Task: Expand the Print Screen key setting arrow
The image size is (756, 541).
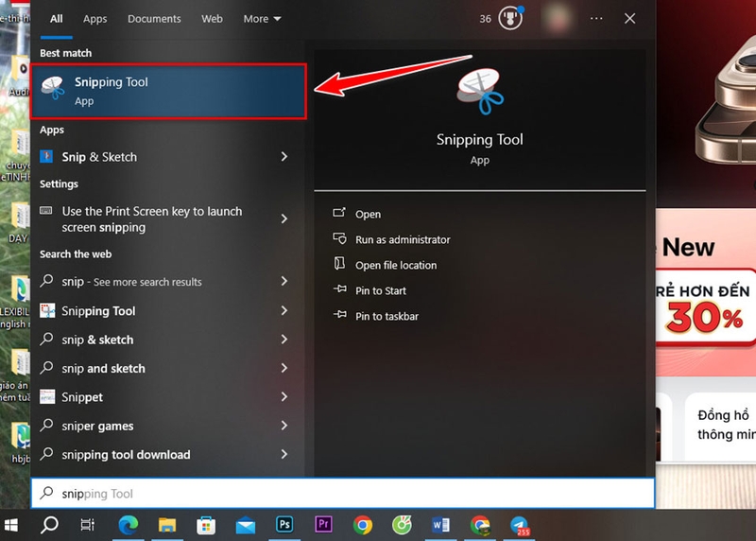Action: click(x=284, y=218)
